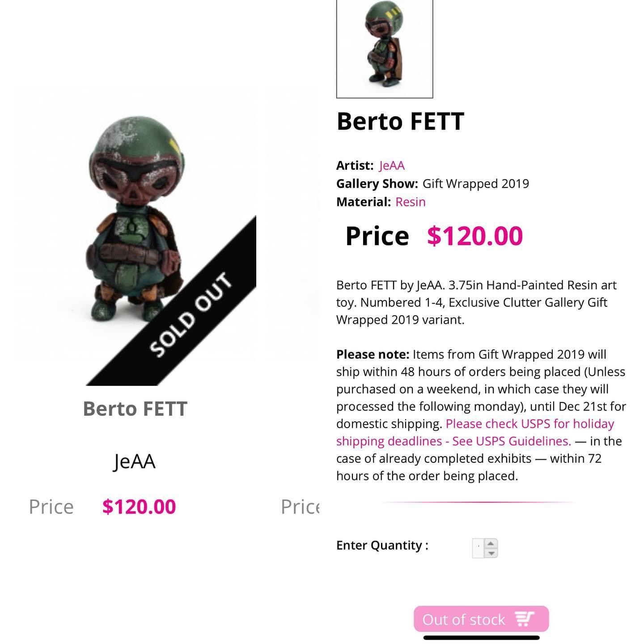644x644 pixels.
Task: Click the pink $120.00 price on detail page
Action: (x=475, y=236)
